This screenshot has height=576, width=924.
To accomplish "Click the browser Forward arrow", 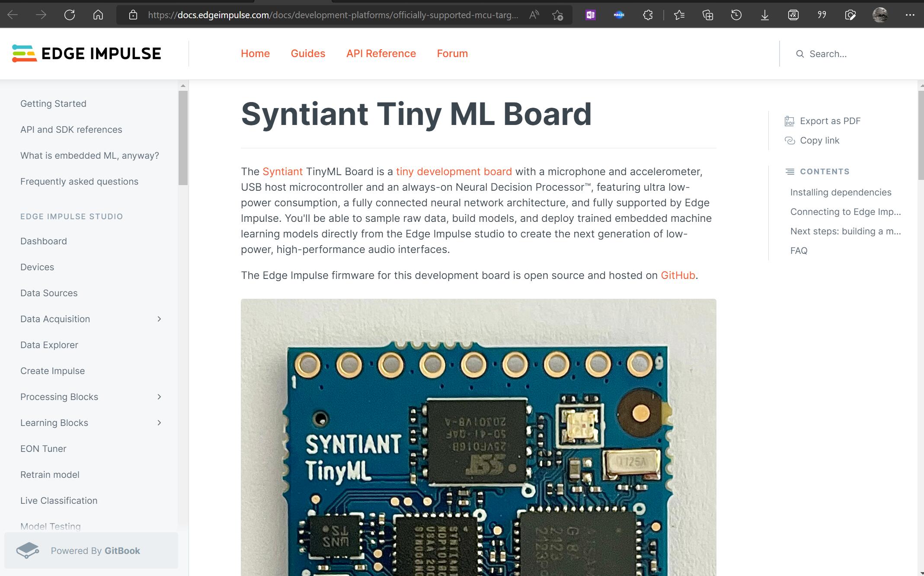I will pyautogui.click(x=41, y=15).
